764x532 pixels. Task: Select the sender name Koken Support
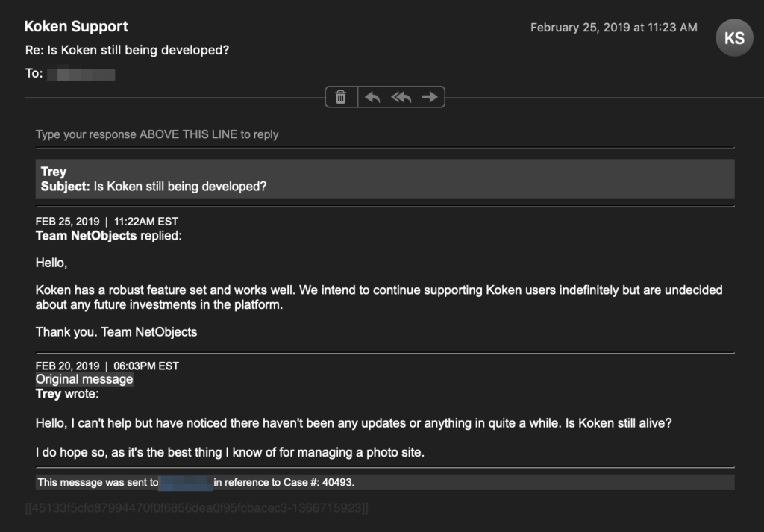click(77, 26)
